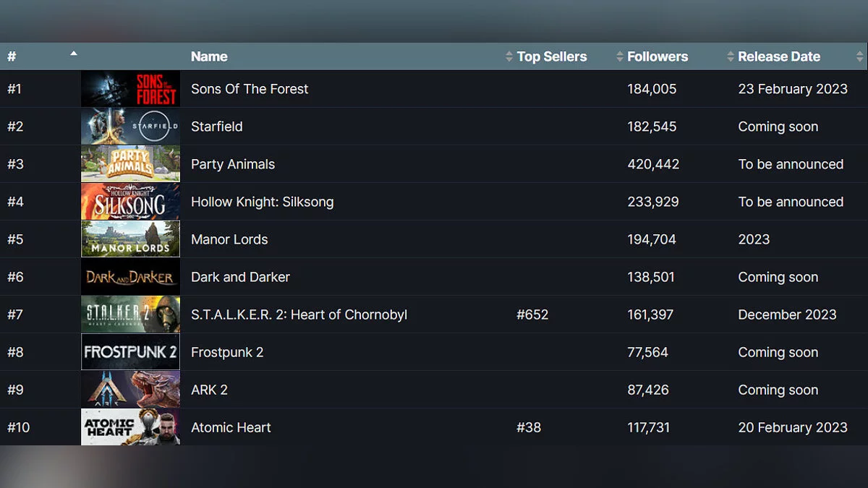
Task: Open the Hollow Knight Silksong thumbnail
Action: click(x=130, y=202)
